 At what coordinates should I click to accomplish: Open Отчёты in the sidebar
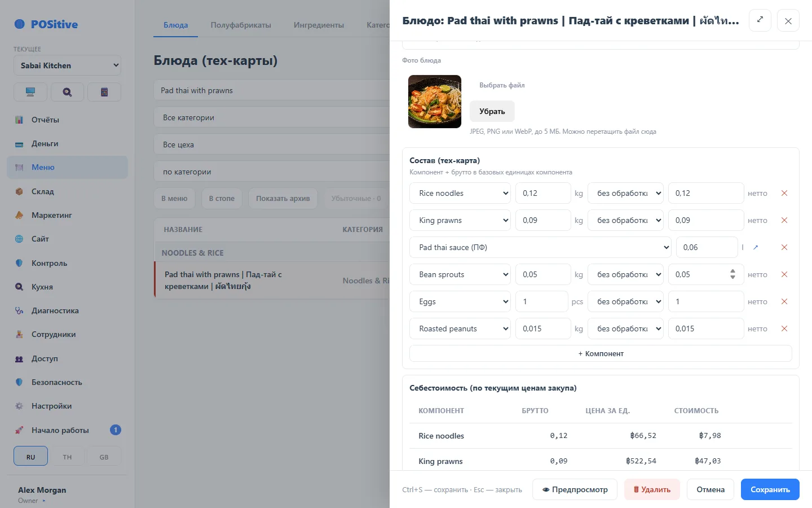pyautogui.click(x=67, y=120)
